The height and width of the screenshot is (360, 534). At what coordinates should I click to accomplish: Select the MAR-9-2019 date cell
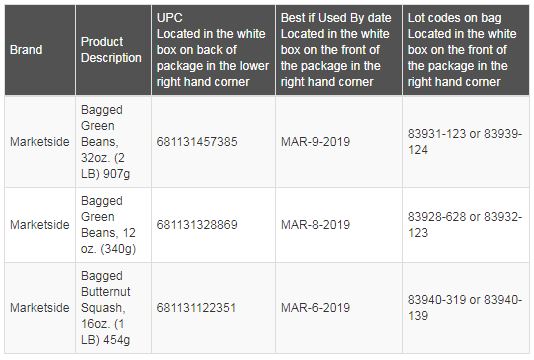click(339, 142)
